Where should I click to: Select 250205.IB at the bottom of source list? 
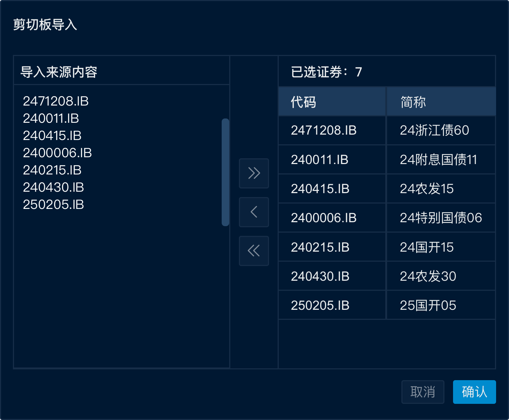point(53,205)
